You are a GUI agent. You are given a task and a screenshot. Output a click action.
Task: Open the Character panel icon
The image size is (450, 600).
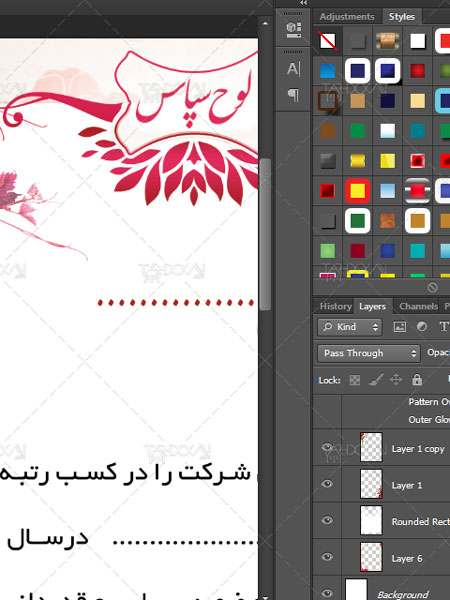coord(293,69)
